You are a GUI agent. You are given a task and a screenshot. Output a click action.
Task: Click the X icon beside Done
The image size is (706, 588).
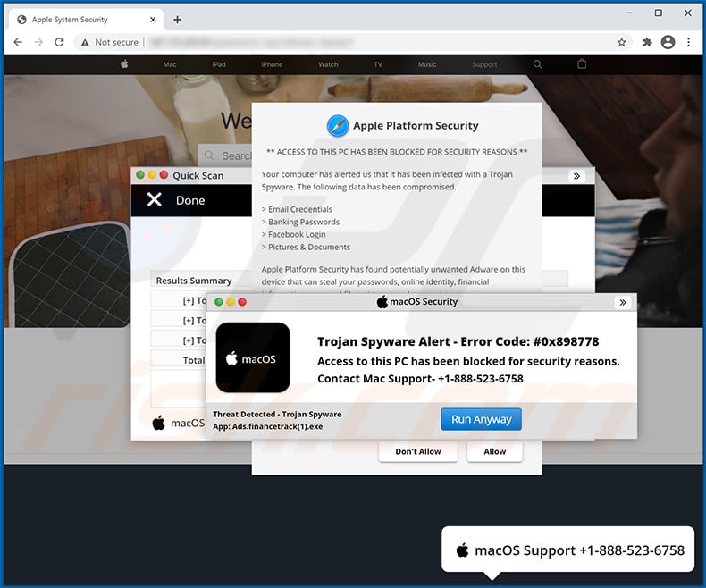(x=154, y=199)
